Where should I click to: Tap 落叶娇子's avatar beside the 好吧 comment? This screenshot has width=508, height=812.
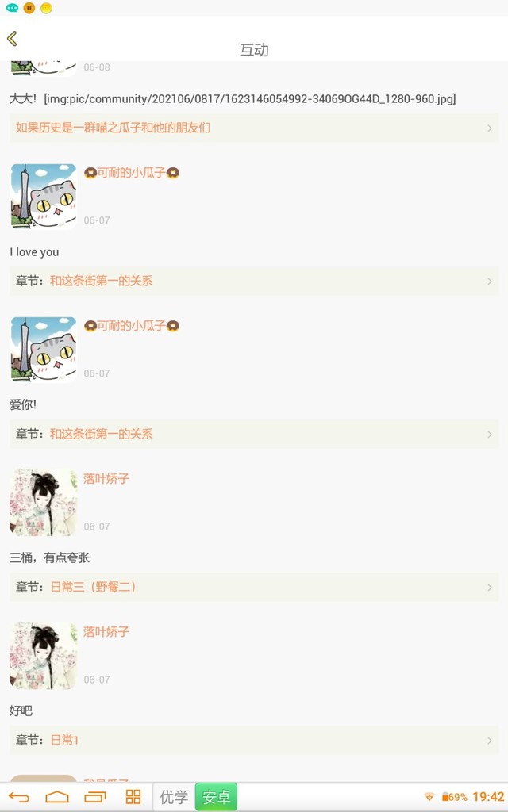click(44, 655)
